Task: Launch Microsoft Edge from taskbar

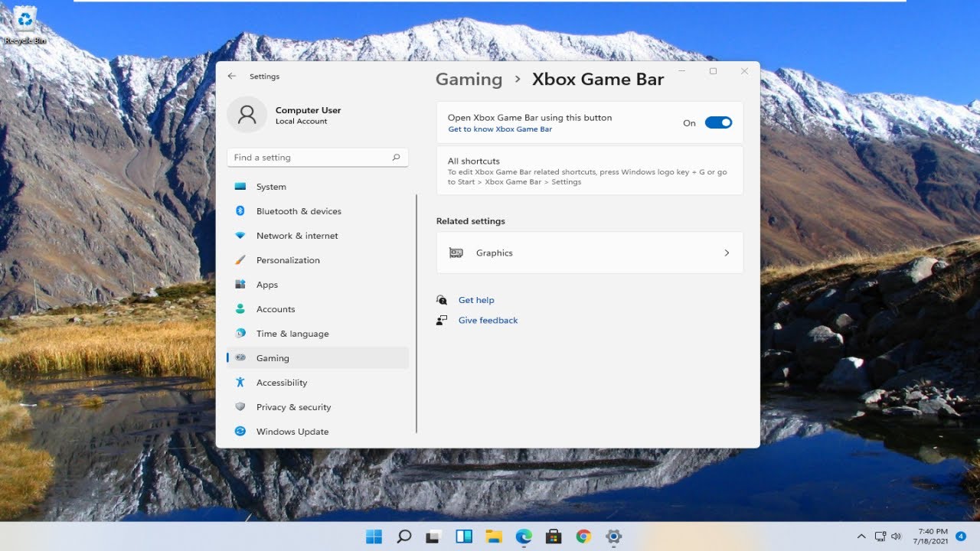Action: tap(524, 536)
